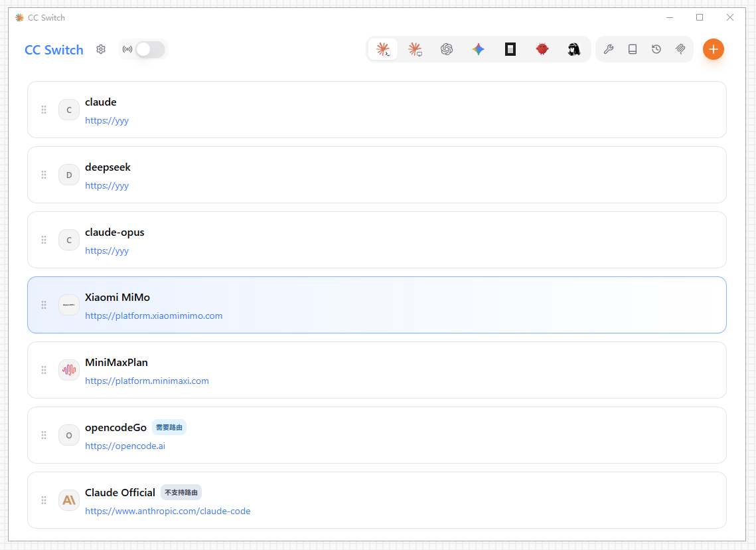
Task: Select the MiniMaxPlan provider name
Action: pyautogui.click(x=117, y=363)
